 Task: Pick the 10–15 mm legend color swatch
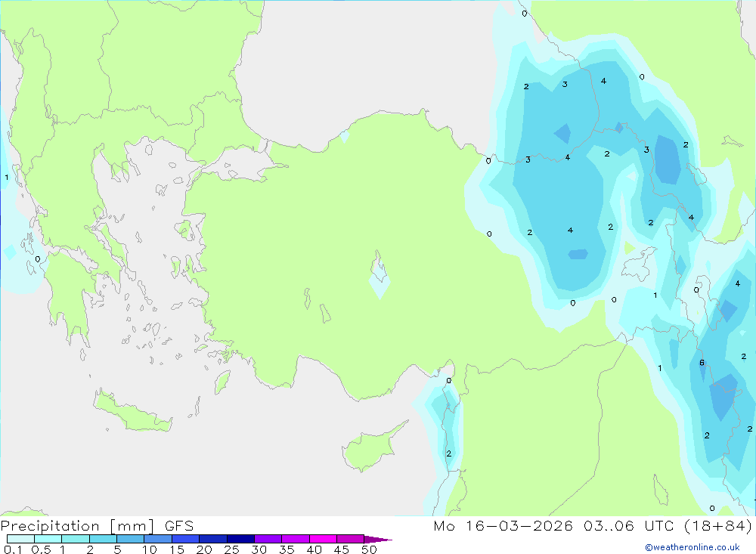(158, 539)
